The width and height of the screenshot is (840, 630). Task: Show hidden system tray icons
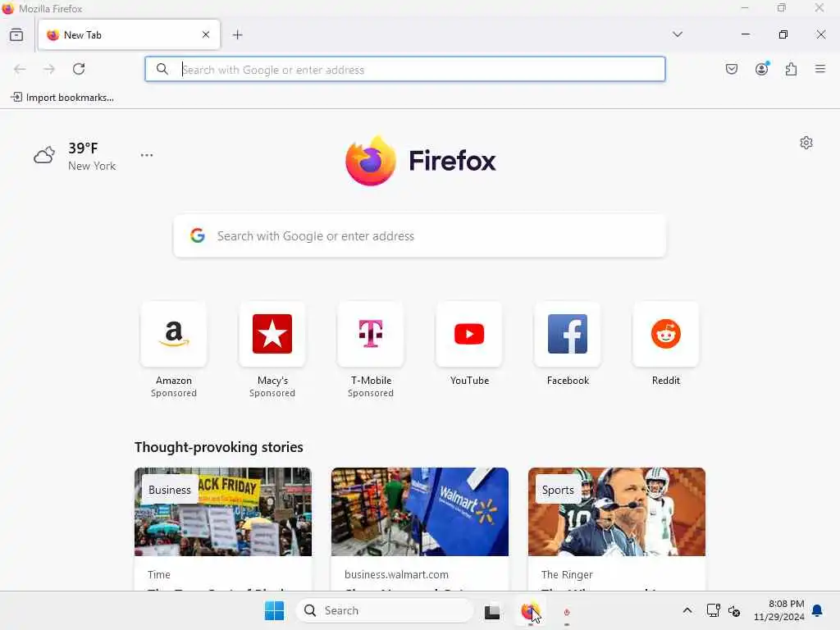(x=687, y=610)
